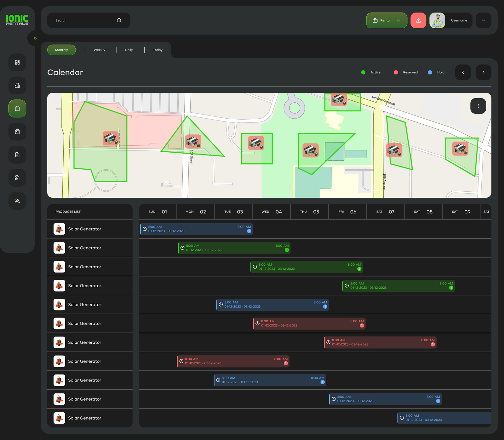Screen dimensions: 504x440
Task: Open the last-row blue booking bar
Action: coord(444,418)
